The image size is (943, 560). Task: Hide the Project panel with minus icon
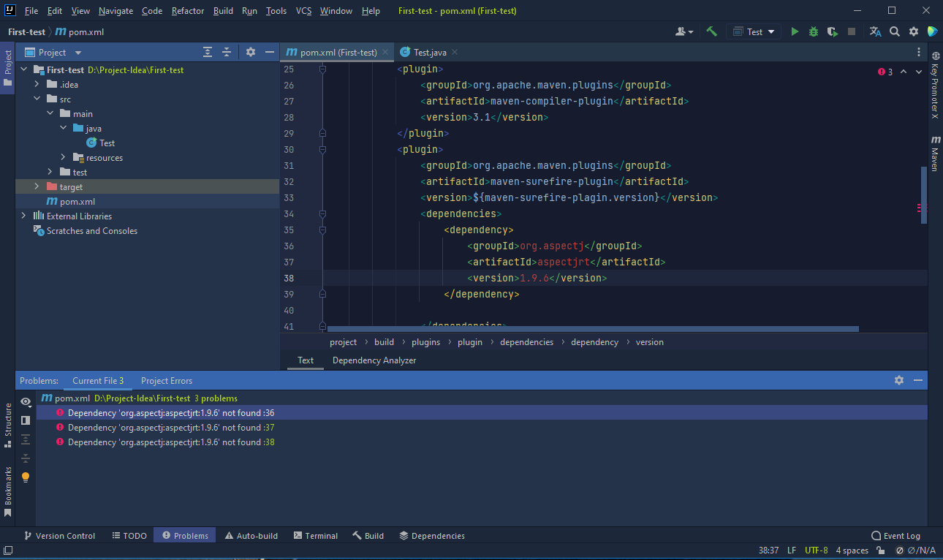pos(270,52)
